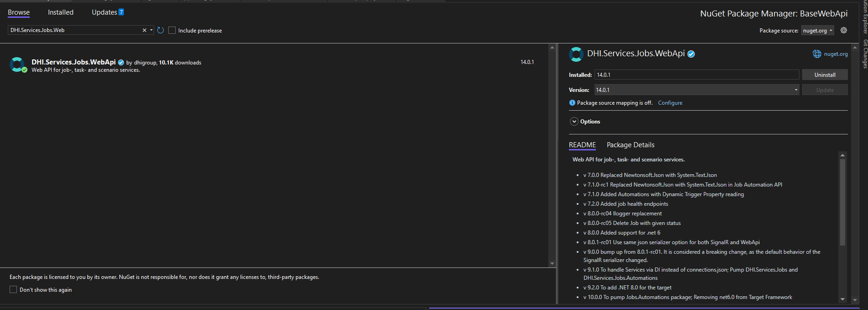Open the Package source dropdown
The image size is (868, 310).
point(818,31)
